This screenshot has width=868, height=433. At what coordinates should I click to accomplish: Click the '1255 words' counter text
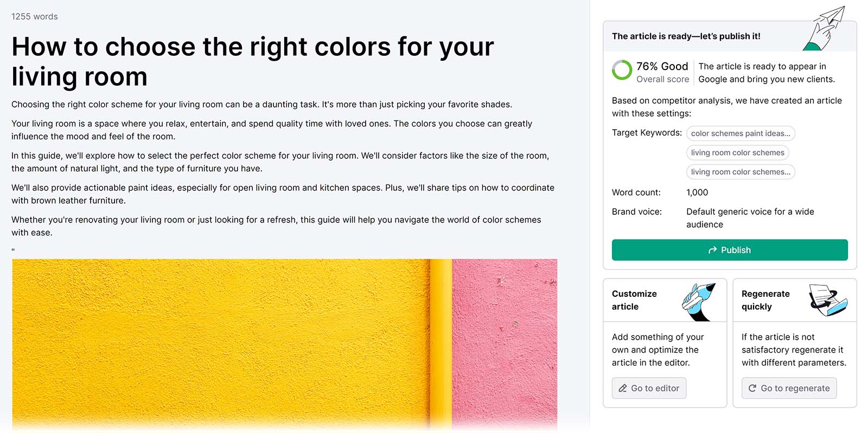(x=35, y=17)
